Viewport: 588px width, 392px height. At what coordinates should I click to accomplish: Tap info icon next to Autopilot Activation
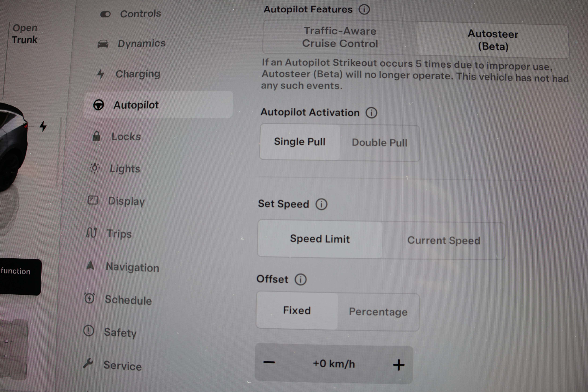pos(371,113)
